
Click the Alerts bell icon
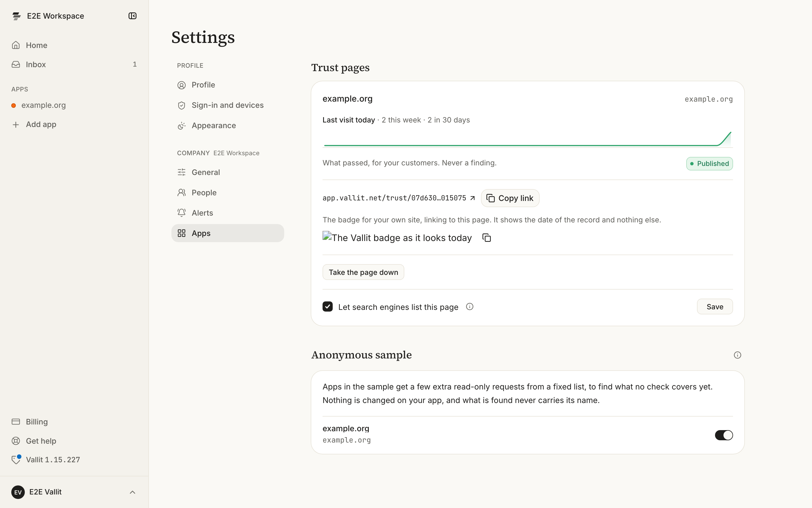182,213
